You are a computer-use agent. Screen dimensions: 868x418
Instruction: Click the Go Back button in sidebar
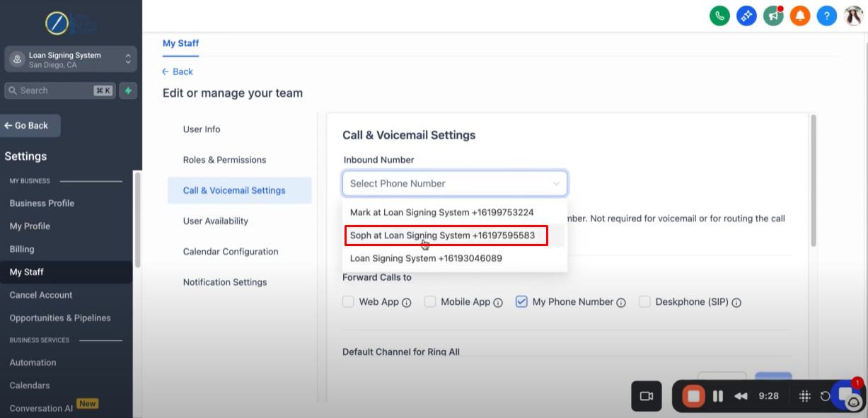click(x=30, y=125)
